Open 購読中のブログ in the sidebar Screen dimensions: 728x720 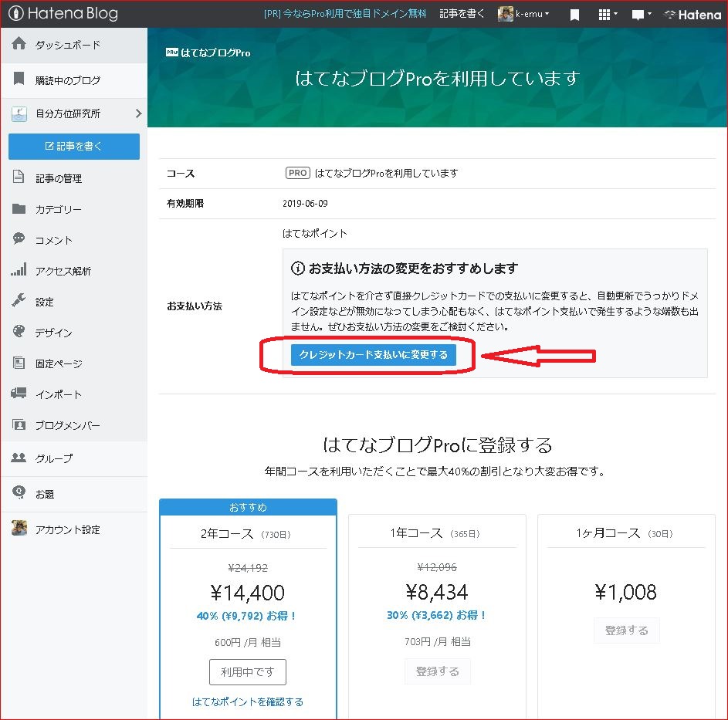tap(74, 80)
